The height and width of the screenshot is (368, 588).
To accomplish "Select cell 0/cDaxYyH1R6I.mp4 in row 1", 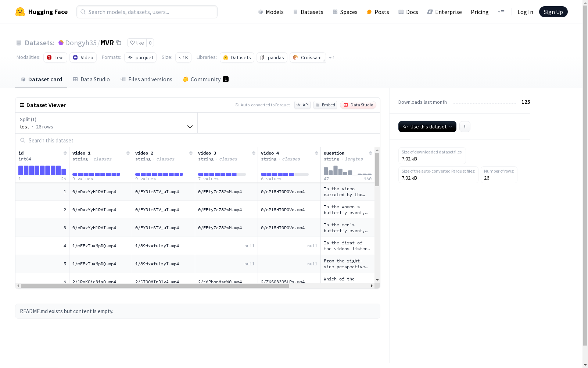I will [101, 192].
